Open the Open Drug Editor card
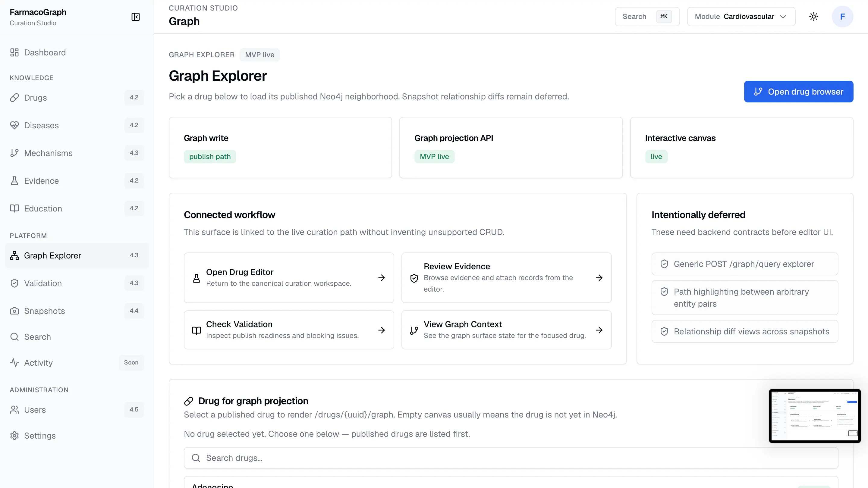Viewport: 868px width, 488px height. pos(289,278)
